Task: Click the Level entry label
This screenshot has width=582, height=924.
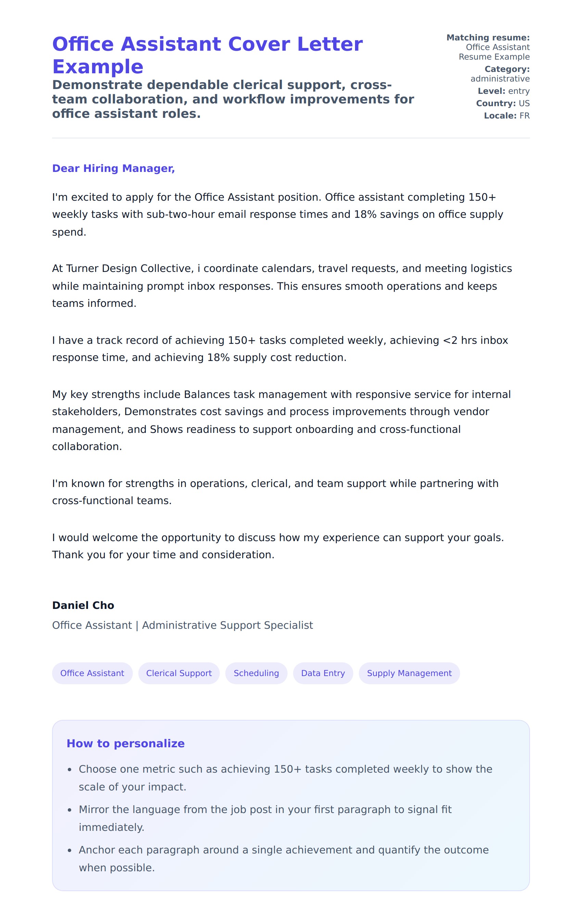Action: point(503,91)
